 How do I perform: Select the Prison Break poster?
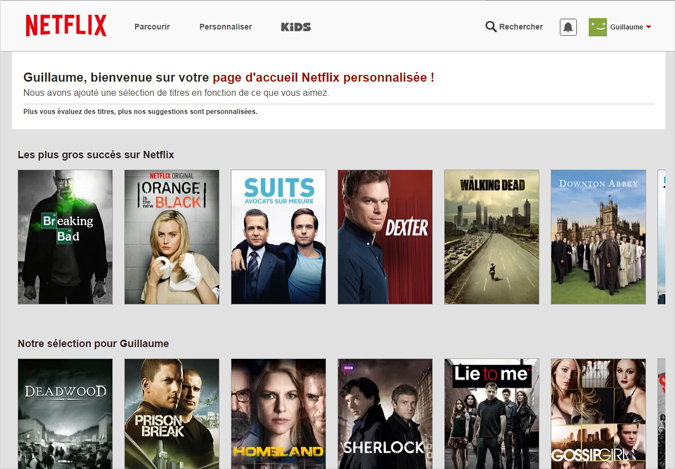[171, 413]
